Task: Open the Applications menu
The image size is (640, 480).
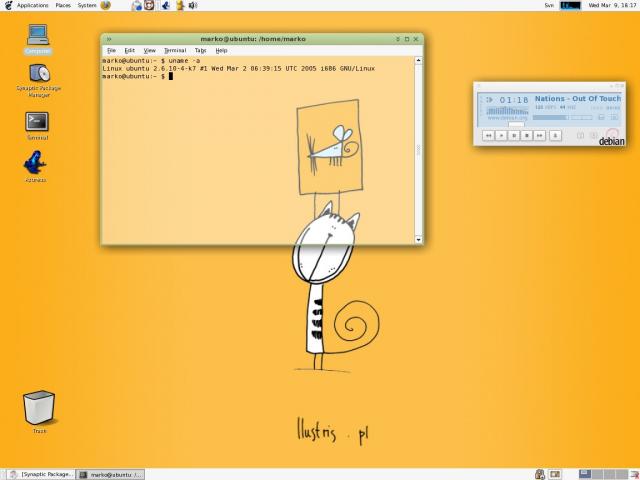Action: point(33,5)
